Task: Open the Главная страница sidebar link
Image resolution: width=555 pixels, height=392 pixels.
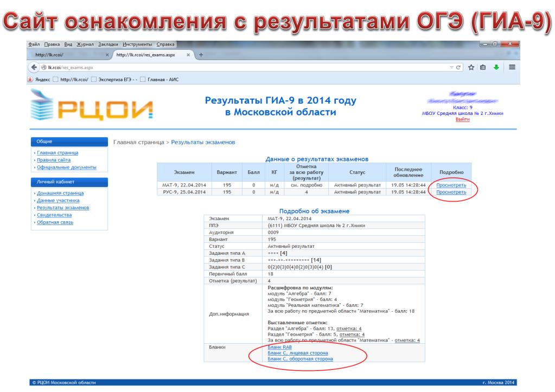Action: pyautogui.click(x=58, y=153)
